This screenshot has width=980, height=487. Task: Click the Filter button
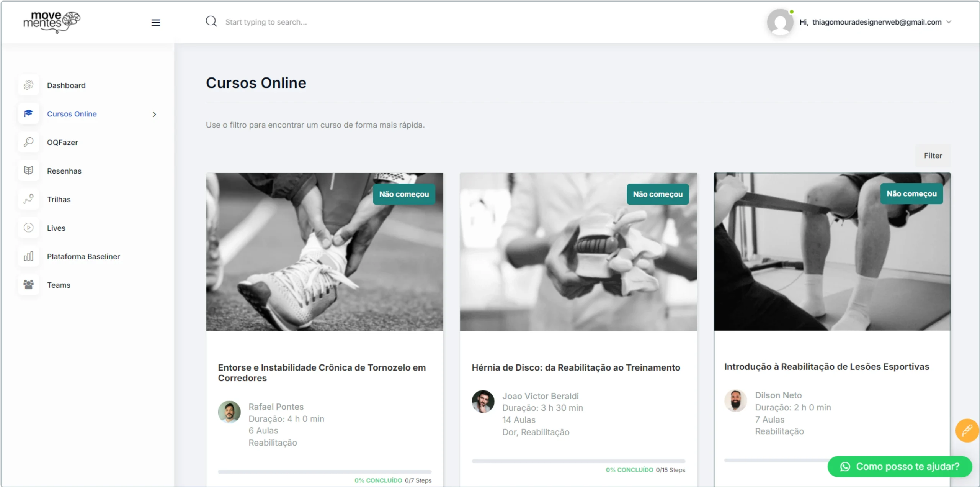[x=933, y=156]
